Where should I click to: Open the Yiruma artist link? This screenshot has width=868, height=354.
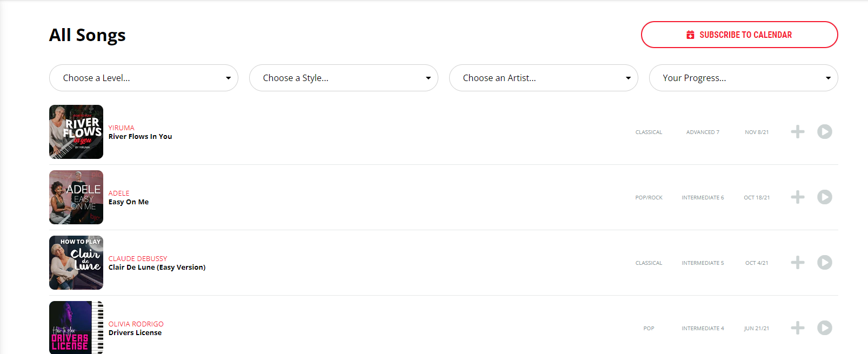(121, 128)
